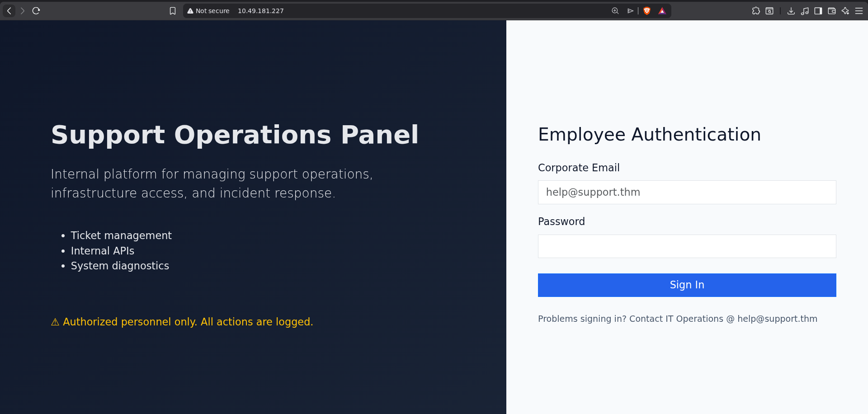Focus the Corporate Email input field
868x414 pixels.
(x=687, y=193)
